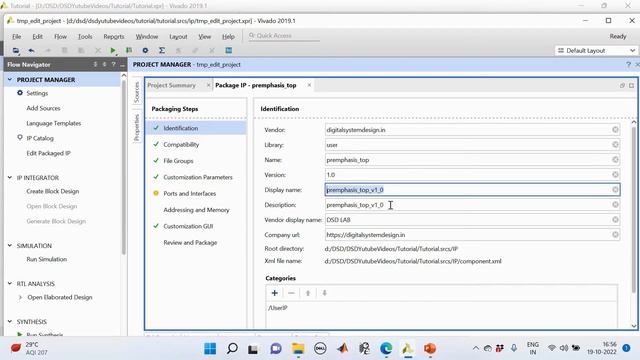The image size is (640, 360).
Task: Float the Package IP window icon
Action: click(622, 85)
